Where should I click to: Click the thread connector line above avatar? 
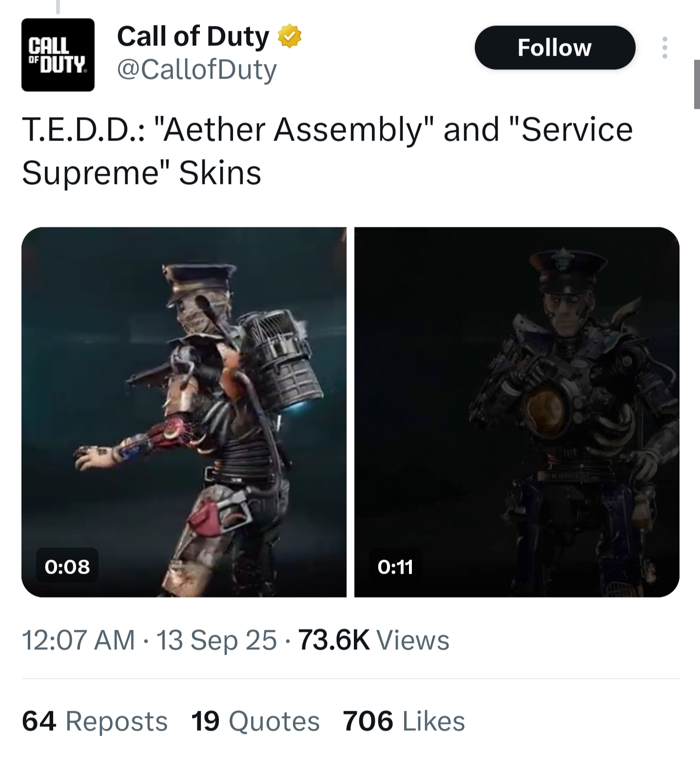point(58,7)
